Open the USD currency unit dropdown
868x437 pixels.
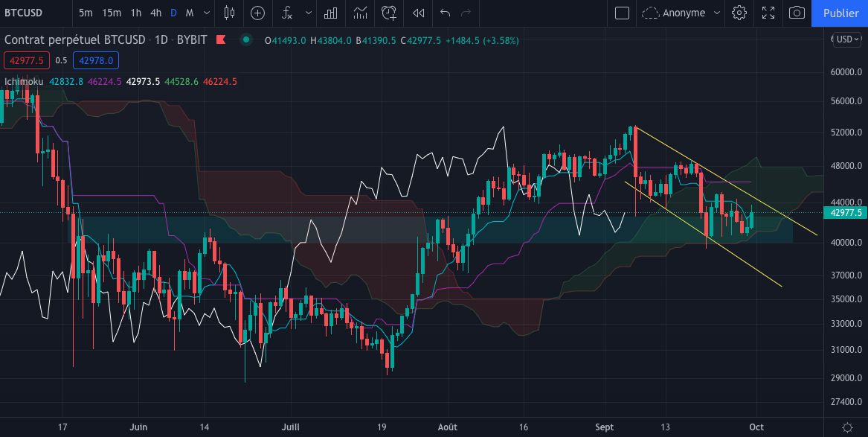pyautogui.click(x=846, y=39)
